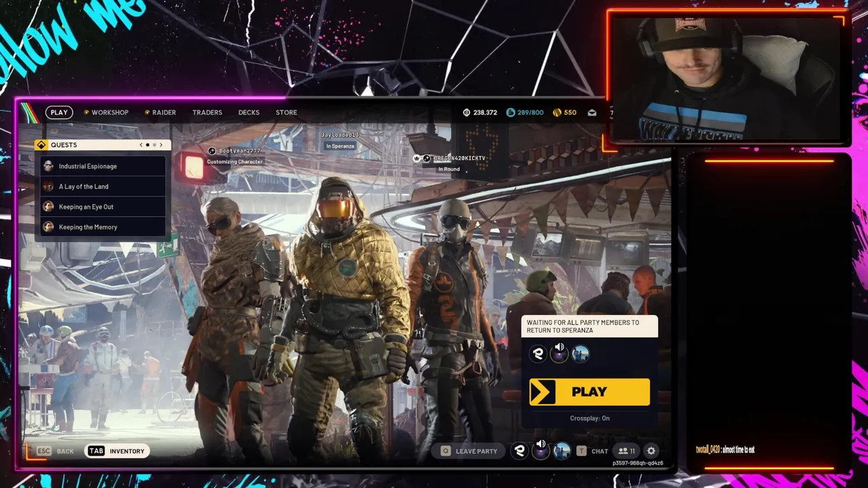Click the BACK button
The width and height of the screenshot is (868, 488).
pyautogui.click(x=65, y=451)
